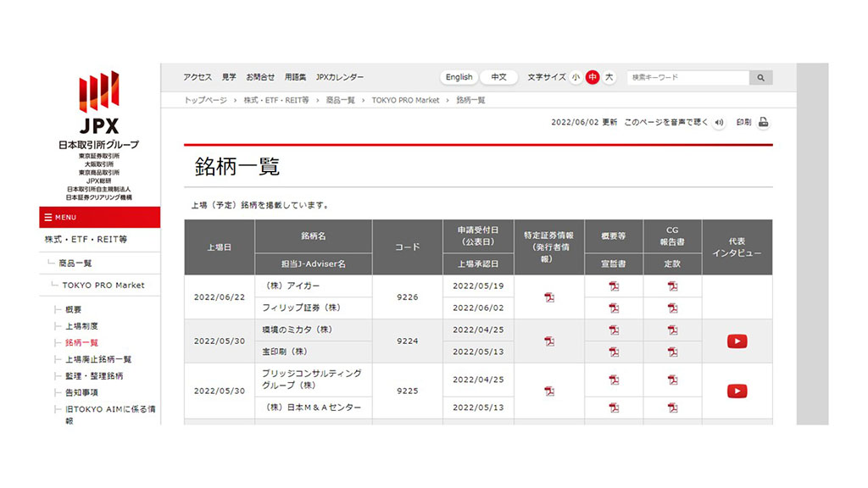
Task: Open 概要等 PDF in アイガー row
Action: [614, 286]
